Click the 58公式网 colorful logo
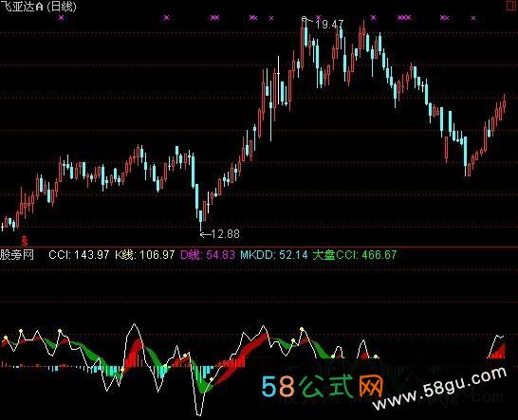This screenshot has height=420, width=518. (x=322, y=385)
